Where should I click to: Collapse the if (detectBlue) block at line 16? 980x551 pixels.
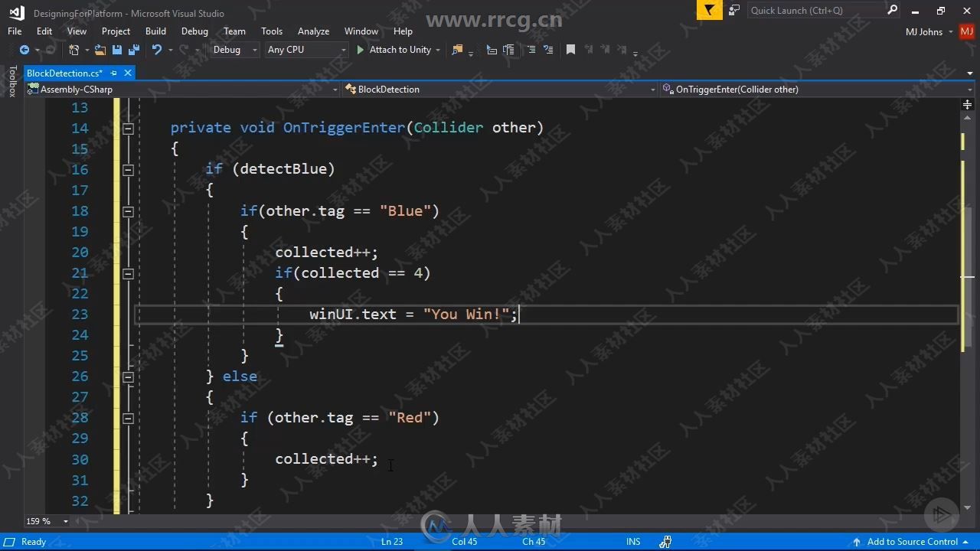point(128,170)
